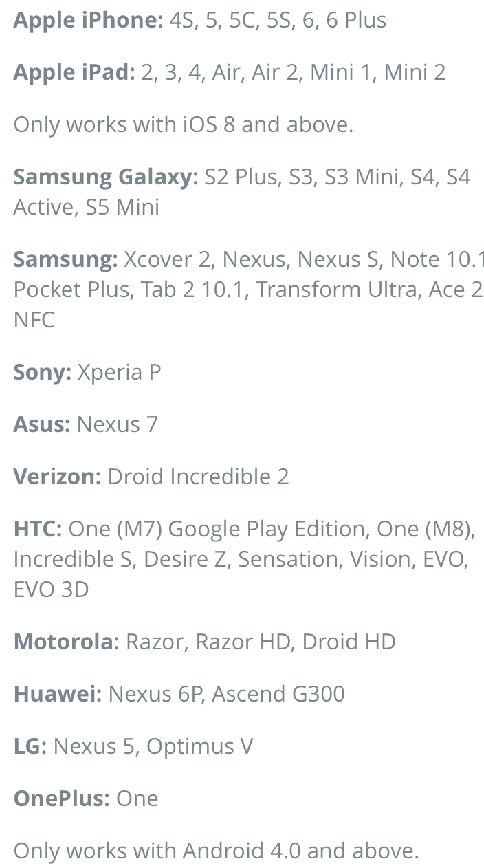Click the "Apple iPhone:" bold label
484x868 pixels.
click(x=88, y=21)
